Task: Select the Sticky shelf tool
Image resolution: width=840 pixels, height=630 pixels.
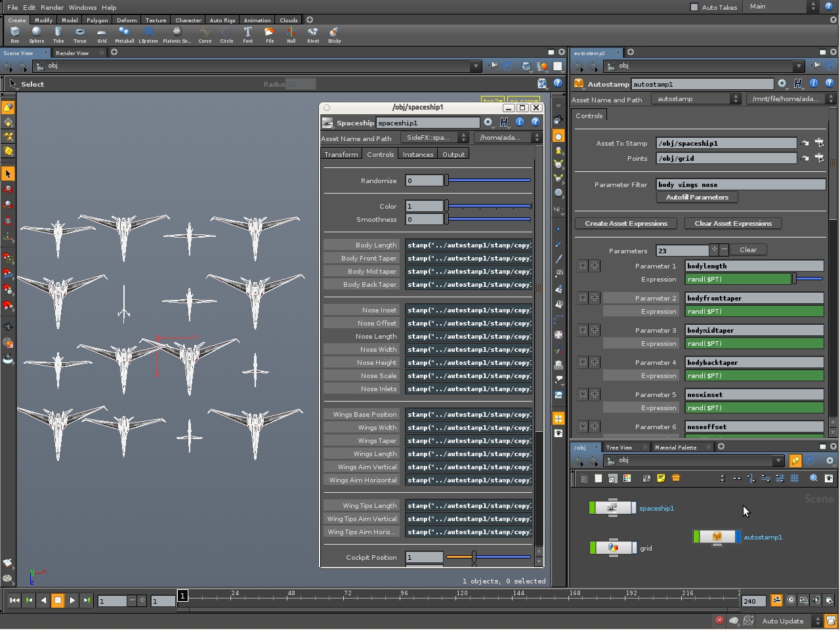Action: (335, 35)
